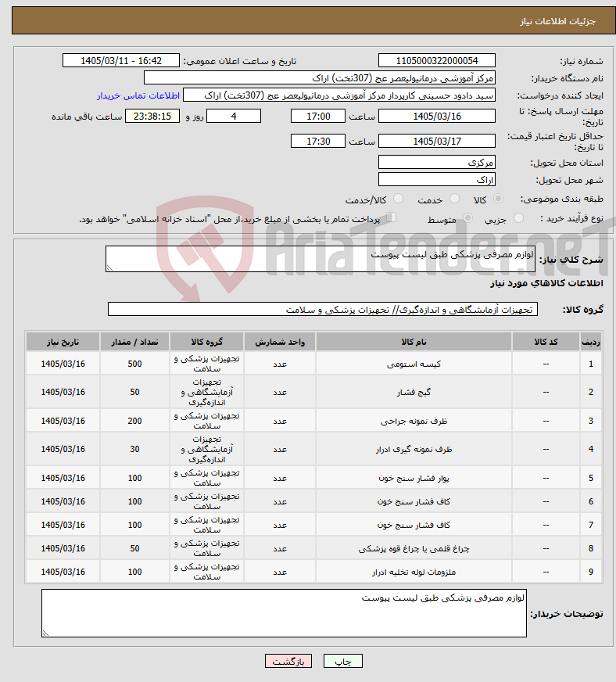The height and width of the screenshot is (682, 616).
Task: Click the ردیف column header
Action: pyautogui.click(x=591, y=342)
